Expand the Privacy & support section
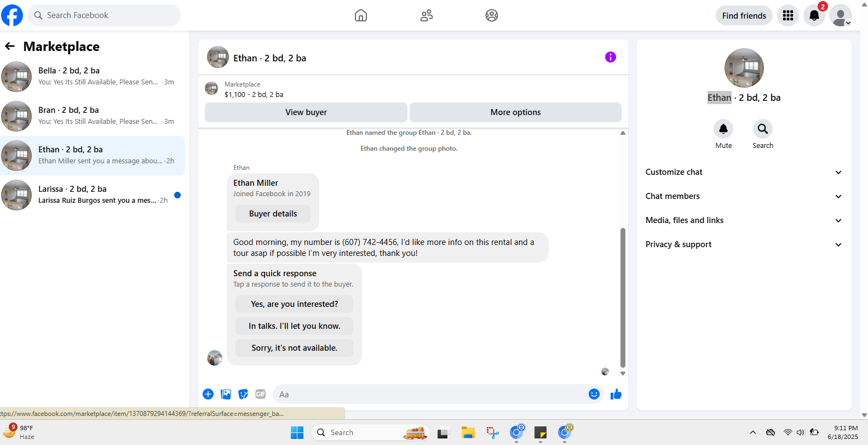 (744, 244)
